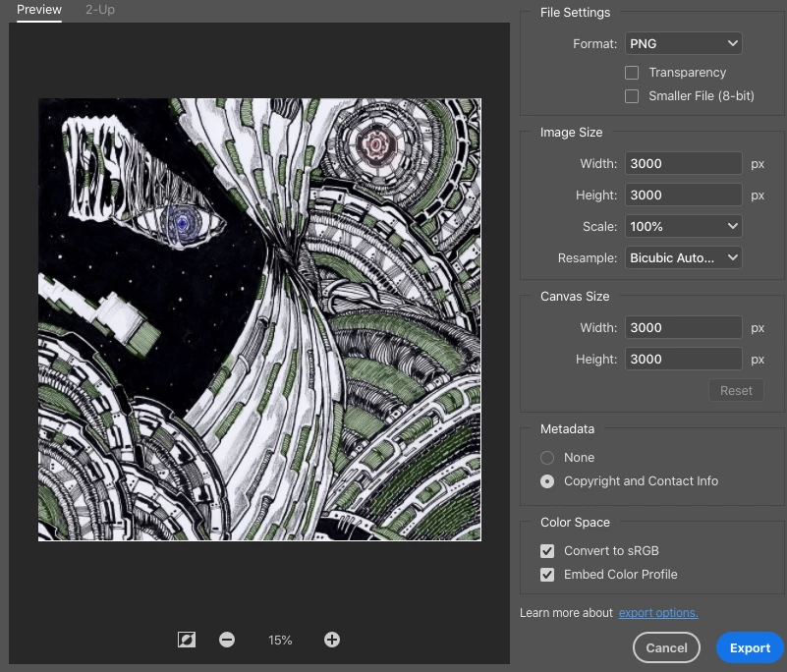Open the Format dropdown showing PNG

(x=683, y=43)
